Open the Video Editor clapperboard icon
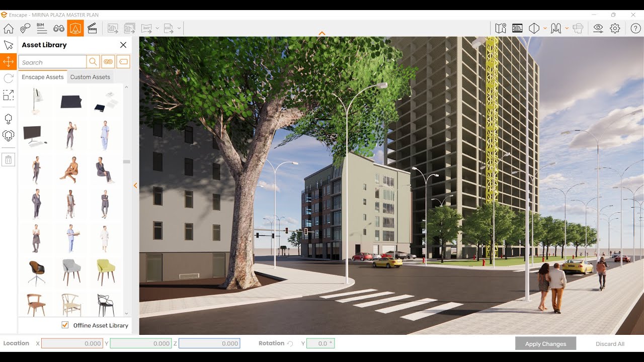Image resolution: width=644 pixels, height=362 pixels. [x=92, y=28]
